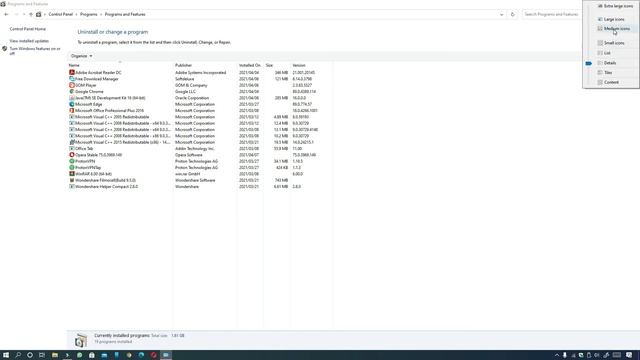The height and width of the screenshot is (360, 640).
Task: Select Extra large icons view
Action: [x=615, y=6]
